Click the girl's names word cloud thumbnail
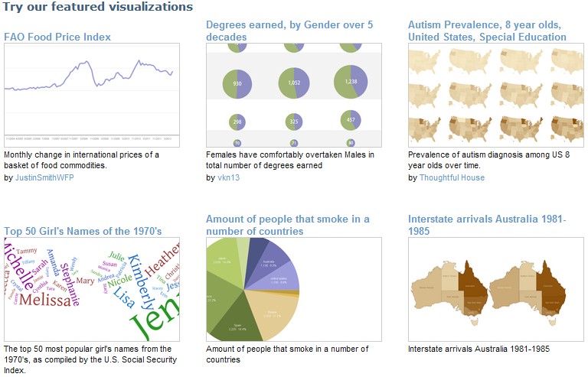 tap(92, 289)
